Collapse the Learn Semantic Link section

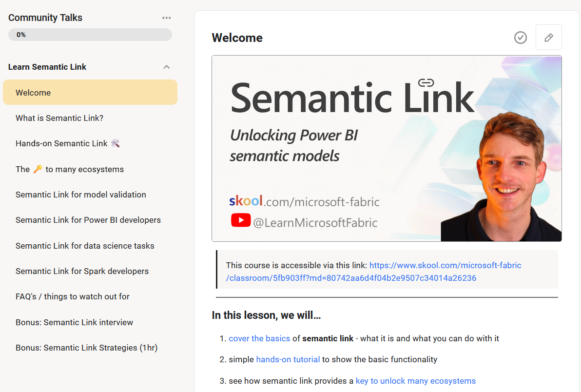(x=166, y=67)
